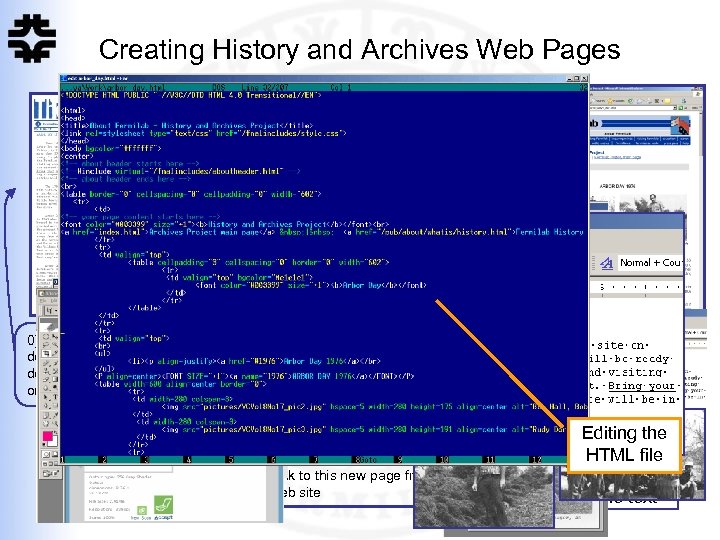Image resolution: width=720 pixels, height=540 pixels.
Task: Click function key label 12 in editor
Action: [x=536, y=460]
